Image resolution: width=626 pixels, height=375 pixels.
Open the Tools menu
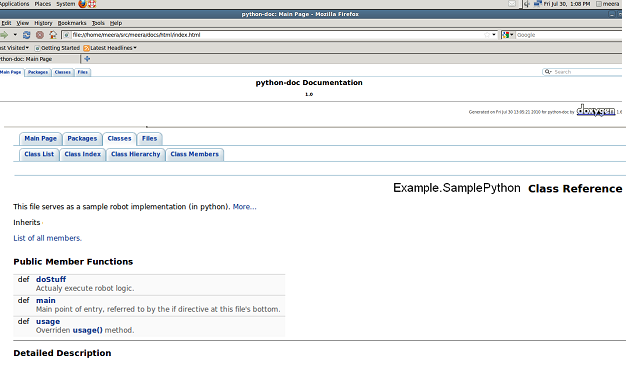[x=98, y=23]
